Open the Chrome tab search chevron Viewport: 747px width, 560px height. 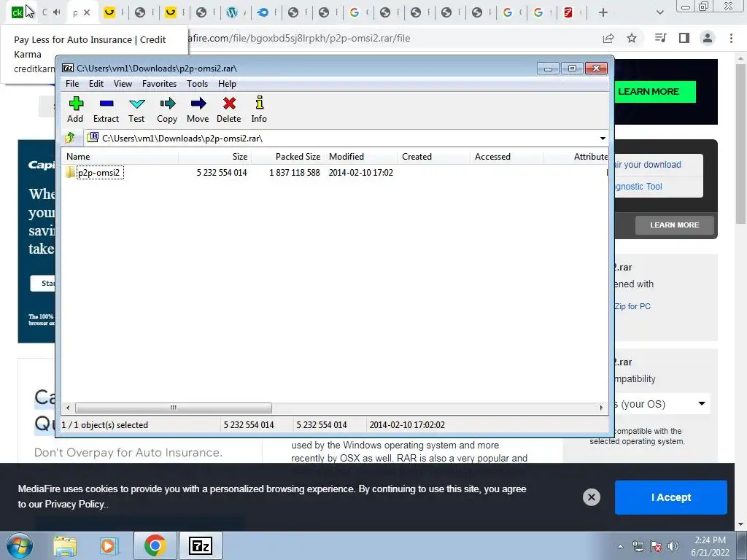pos(659,13)
